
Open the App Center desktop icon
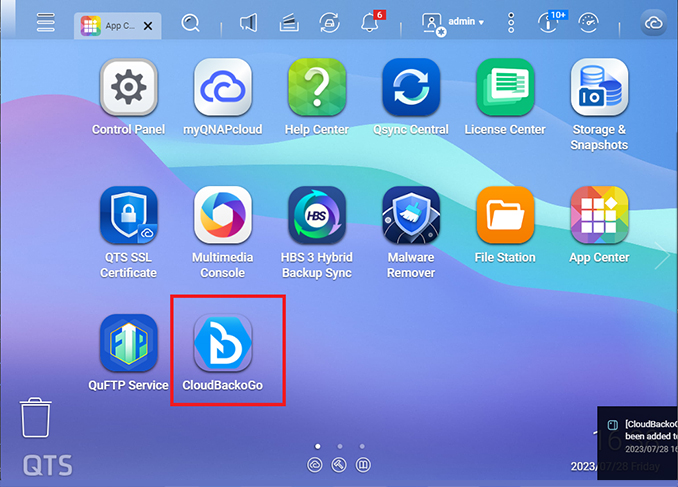tap(599, 215)
